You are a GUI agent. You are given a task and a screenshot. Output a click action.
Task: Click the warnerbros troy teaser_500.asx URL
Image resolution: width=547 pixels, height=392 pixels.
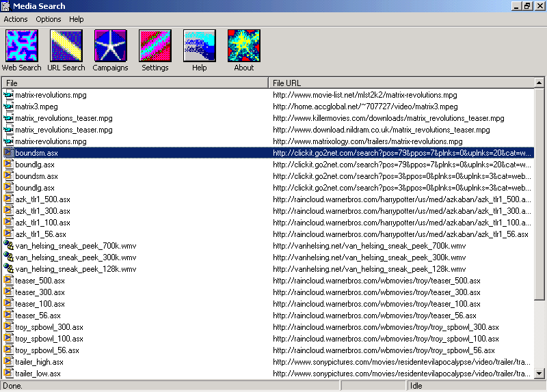(377, 281)
